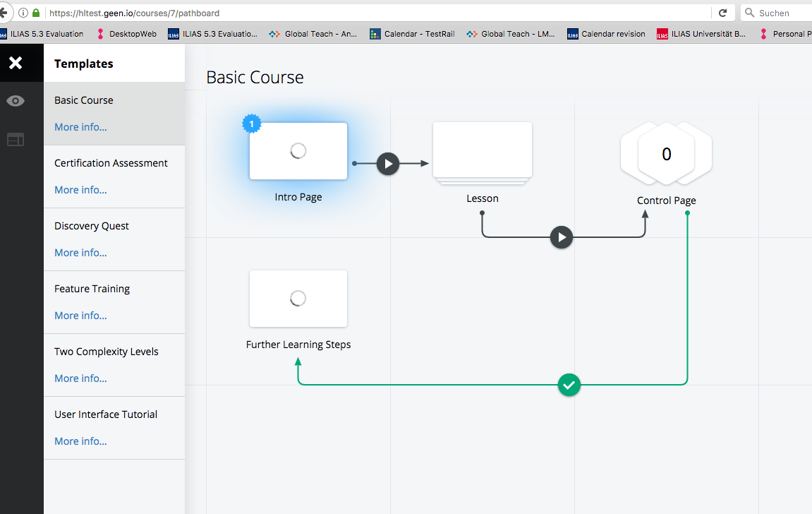Select the Lesson stacked card
The height and width of the screenshot is (514, 812).
point(483,151)
